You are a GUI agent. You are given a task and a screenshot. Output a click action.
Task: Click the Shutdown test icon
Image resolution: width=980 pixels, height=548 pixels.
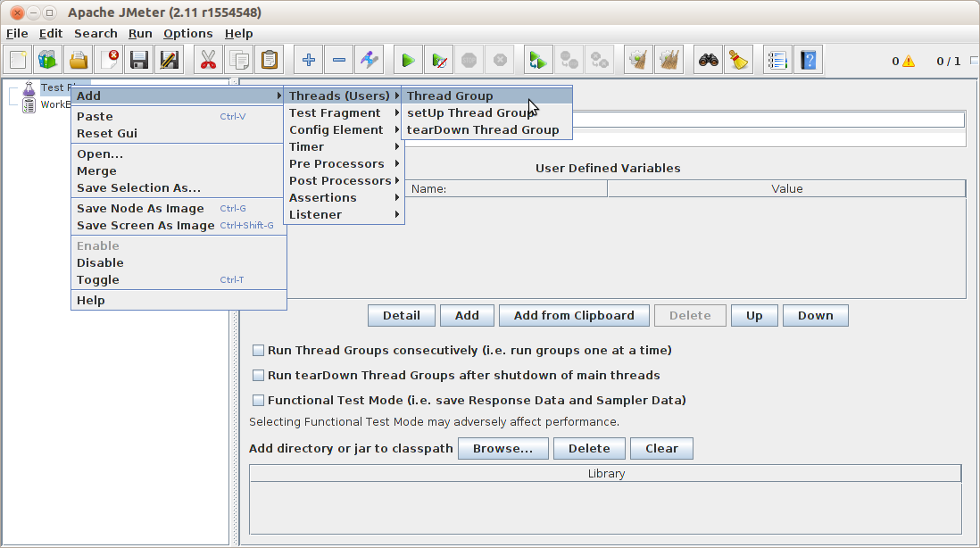pyautogui.click(x=500, y=60)
